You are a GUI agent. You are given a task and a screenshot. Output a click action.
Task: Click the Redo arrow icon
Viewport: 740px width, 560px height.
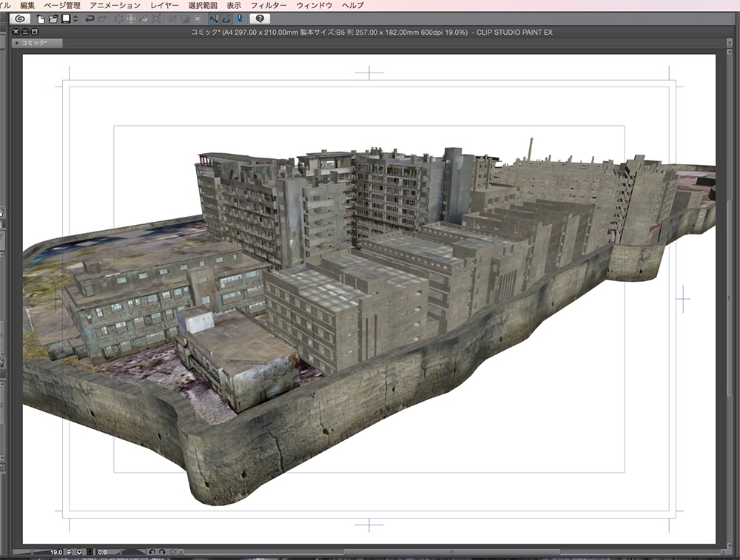point(102,18)
